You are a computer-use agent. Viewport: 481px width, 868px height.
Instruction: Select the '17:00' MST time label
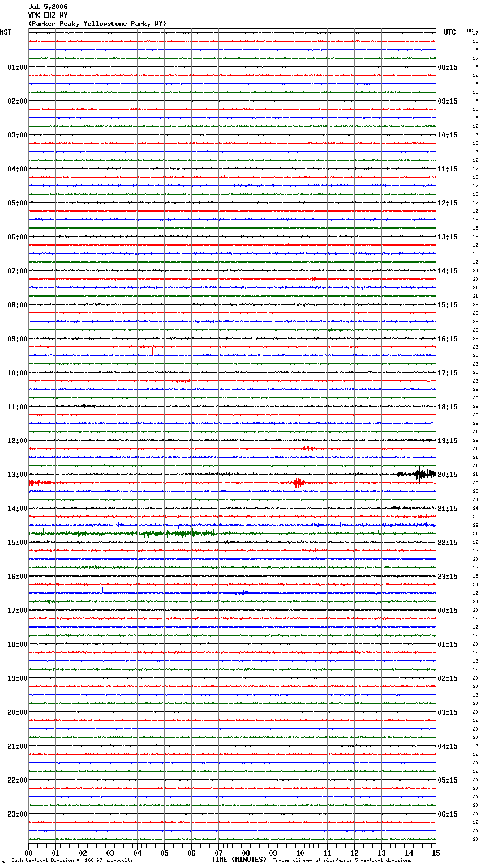[x=18, y=611]
